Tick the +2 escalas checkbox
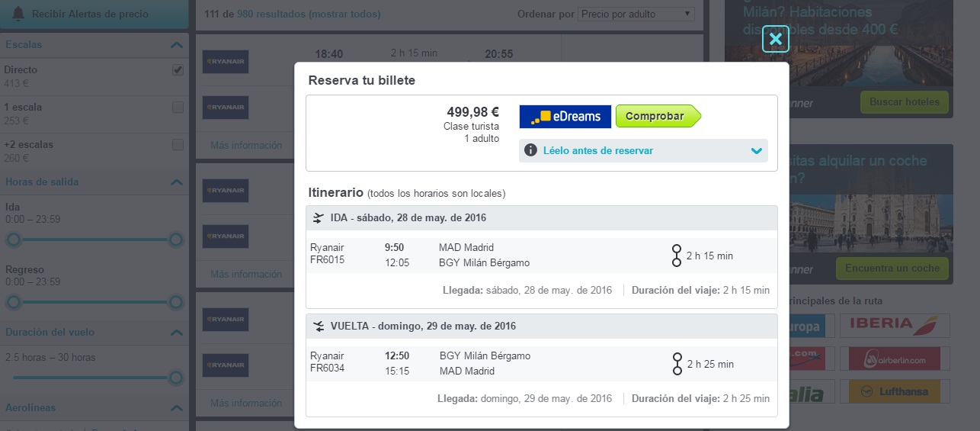 click(178, 145)
